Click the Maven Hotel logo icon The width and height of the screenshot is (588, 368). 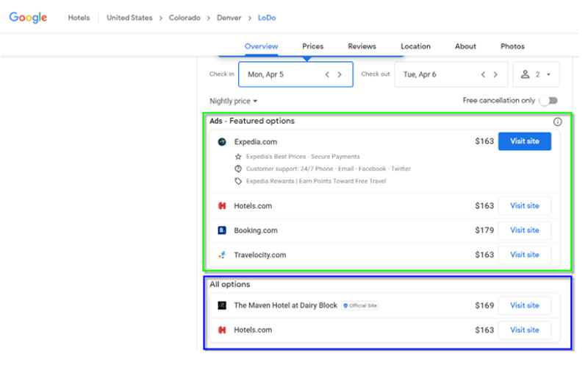pos(222,305)
